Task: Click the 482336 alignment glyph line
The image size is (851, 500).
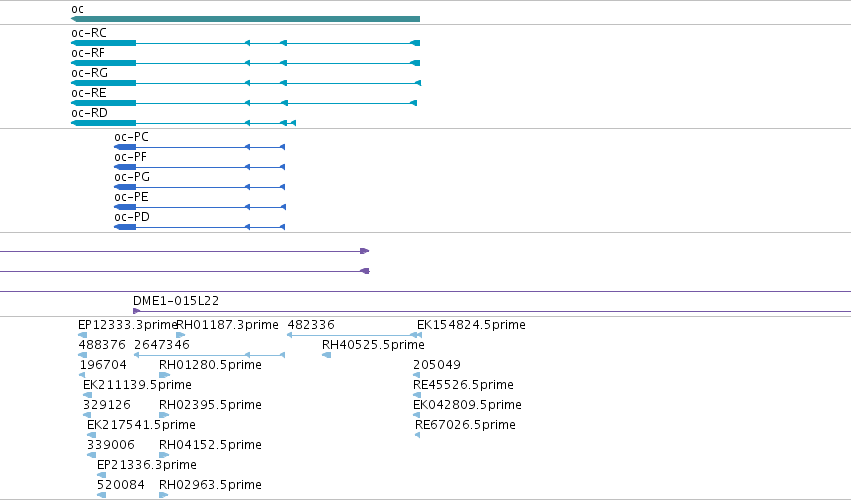Action: click(x=354, y=335)
